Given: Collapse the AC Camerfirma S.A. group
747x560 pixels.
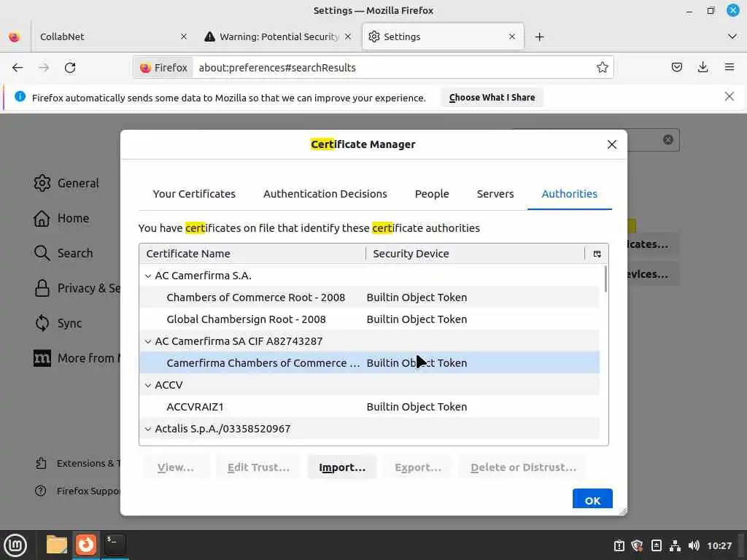Looking at the screenshot, I should coord(148,276).
